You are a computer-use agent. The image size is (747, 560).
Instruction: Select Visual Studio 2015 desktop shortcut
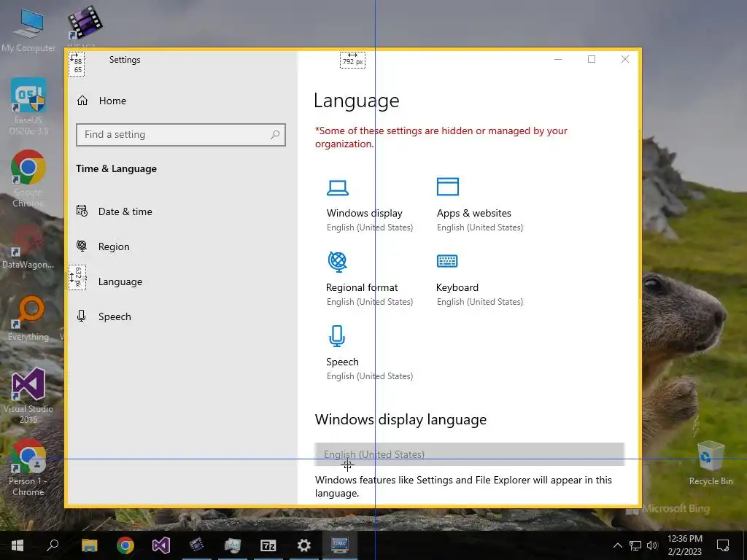coord(28,396)
